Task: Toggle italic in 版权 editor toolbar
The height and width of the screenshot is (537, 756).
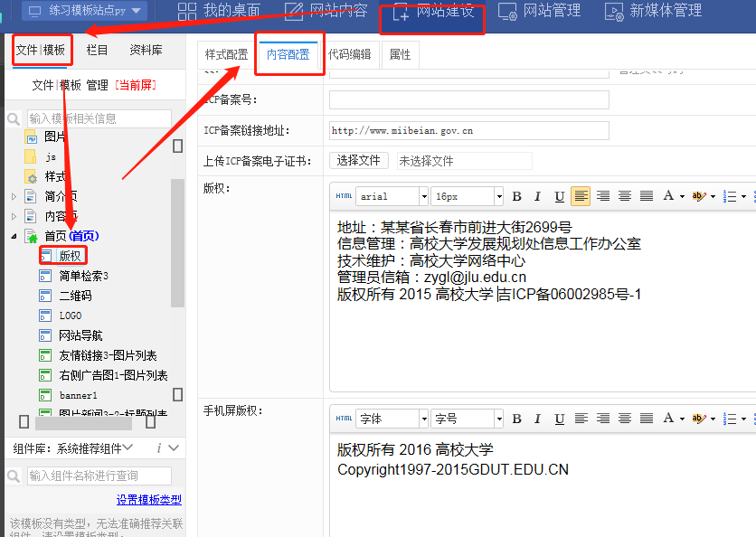Action: (x=538, y=196)
